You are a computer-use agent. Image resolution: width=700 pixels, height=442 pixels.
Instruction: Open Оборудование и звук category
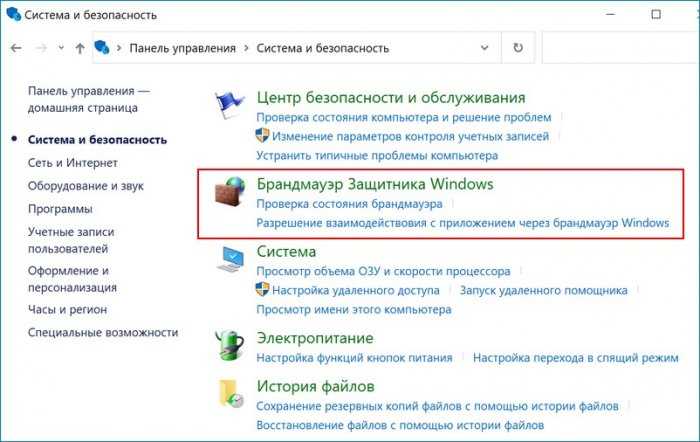86,186
